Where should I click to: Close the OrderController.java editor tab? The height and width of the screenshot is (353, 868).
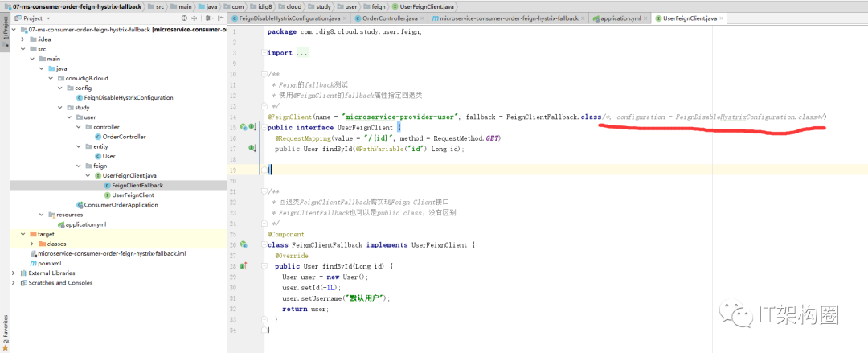point(422,18)
